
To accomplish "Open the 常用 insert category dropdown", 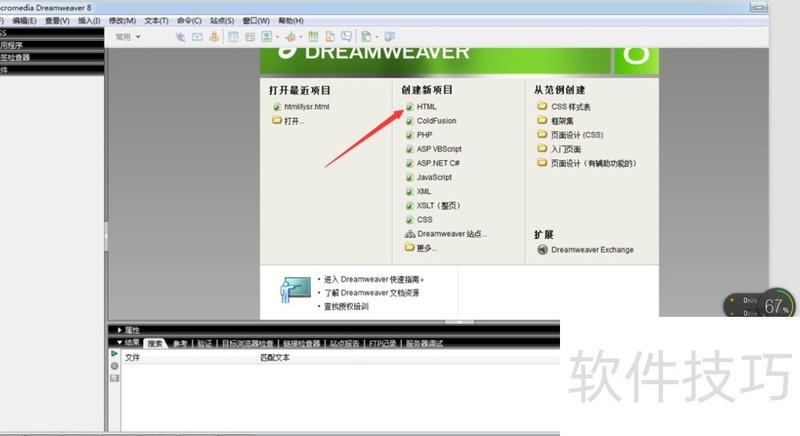I will pos(128,37).
